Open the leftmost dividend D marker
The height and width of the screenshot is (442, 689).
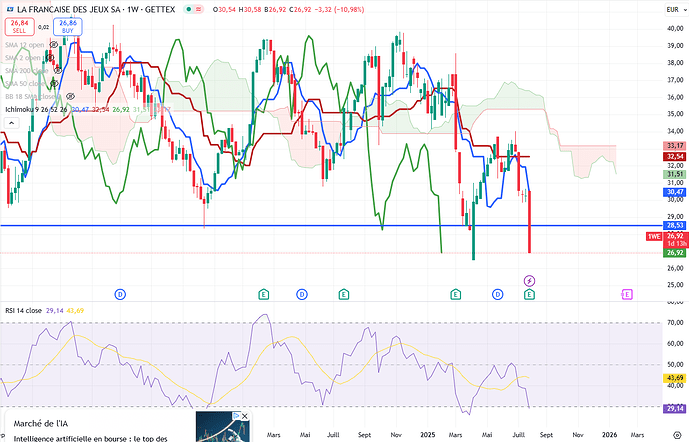(121, 294)
